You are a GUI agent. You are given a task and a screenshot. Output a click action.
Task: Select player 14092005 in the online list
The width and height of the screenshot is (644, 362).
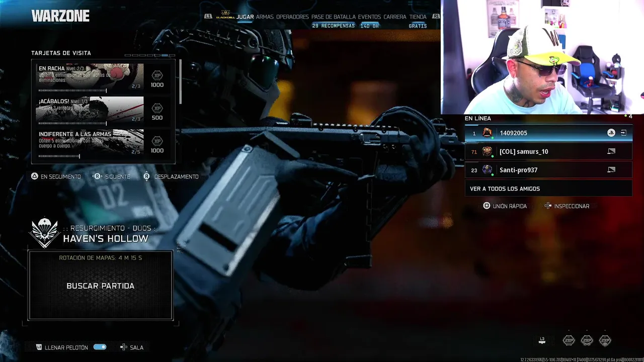548,133
